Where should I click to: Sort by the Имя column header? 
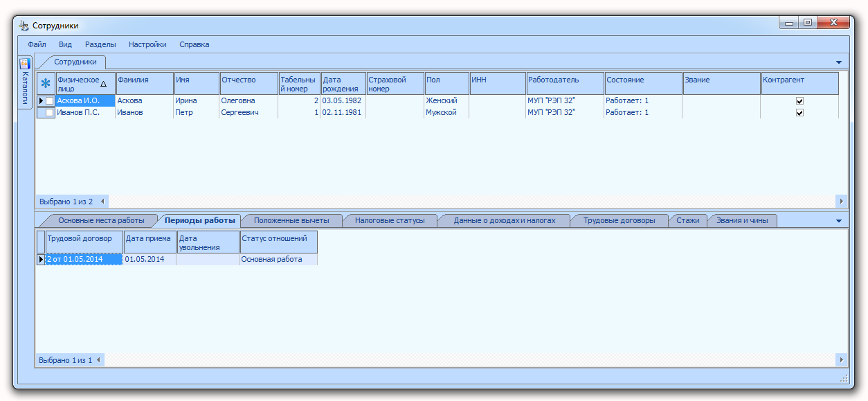[x=197, y=83]
